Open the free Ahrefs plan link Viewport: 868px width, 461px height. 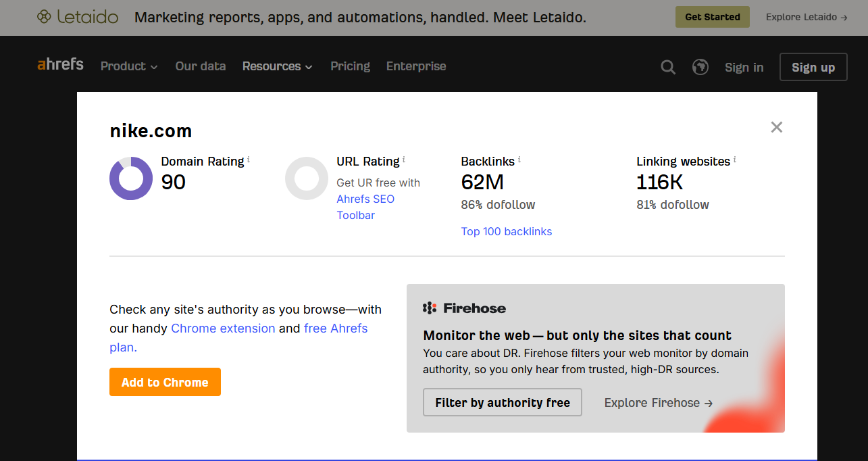(x=336, y=329)
